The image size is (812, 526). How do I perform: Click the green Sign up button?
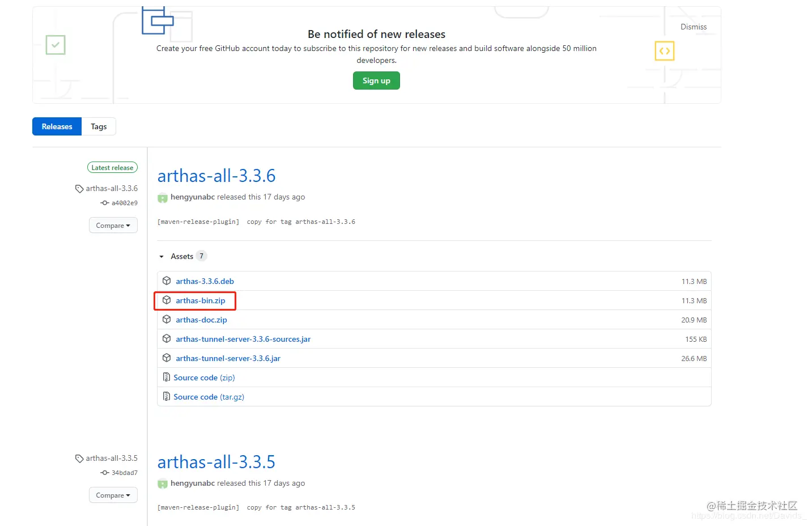coord(376,80)
